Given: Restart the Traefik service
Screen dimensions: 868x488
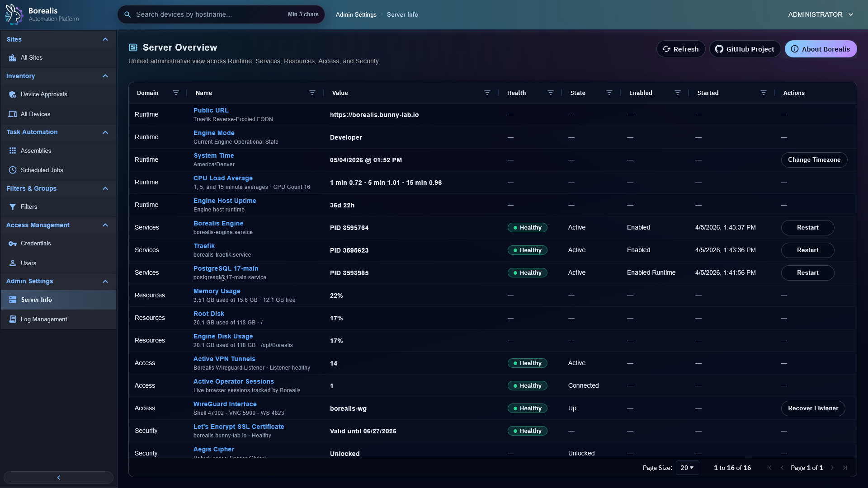Looking at the screenshot, I should click(807, 250).
